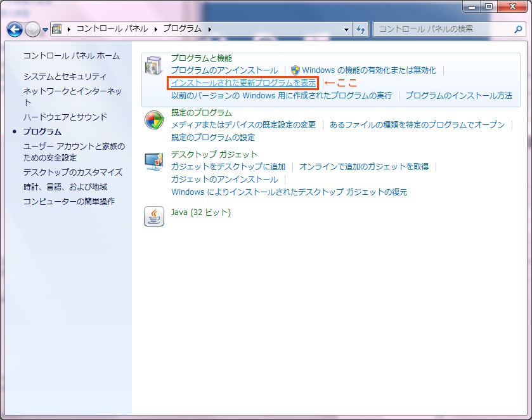Open Windows の機能の有効化または無効化
Image resolution: width=532 pixels, height=420 pixels.
pos(369,70)
